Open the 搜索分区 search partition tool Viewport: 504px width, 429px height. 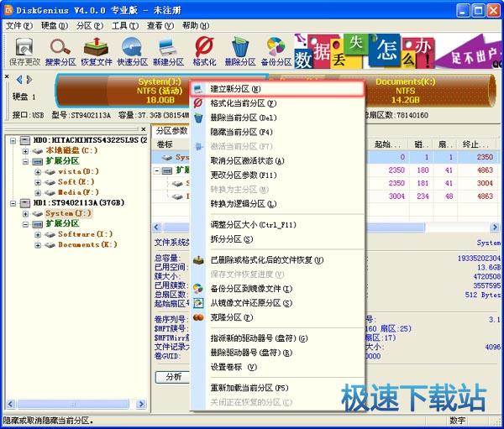(x=60, y=51)
